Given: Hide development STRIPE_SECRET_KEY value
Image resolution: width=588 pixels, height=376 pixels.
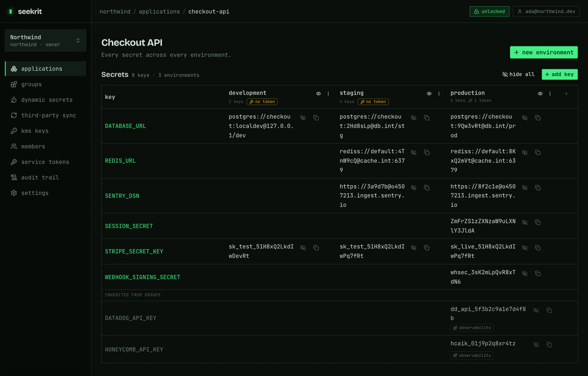Looking at the screenshot, I should [303, 248].
